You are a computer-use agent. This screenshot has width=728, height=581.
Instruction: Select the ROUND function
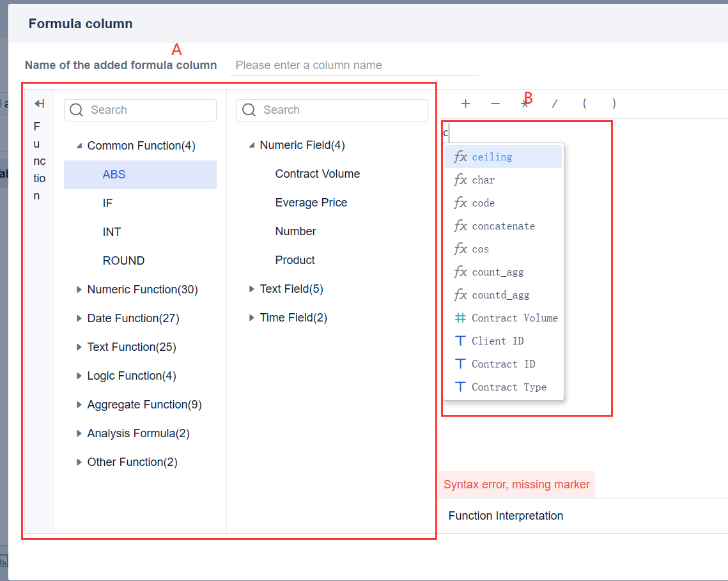pos(123,260)
